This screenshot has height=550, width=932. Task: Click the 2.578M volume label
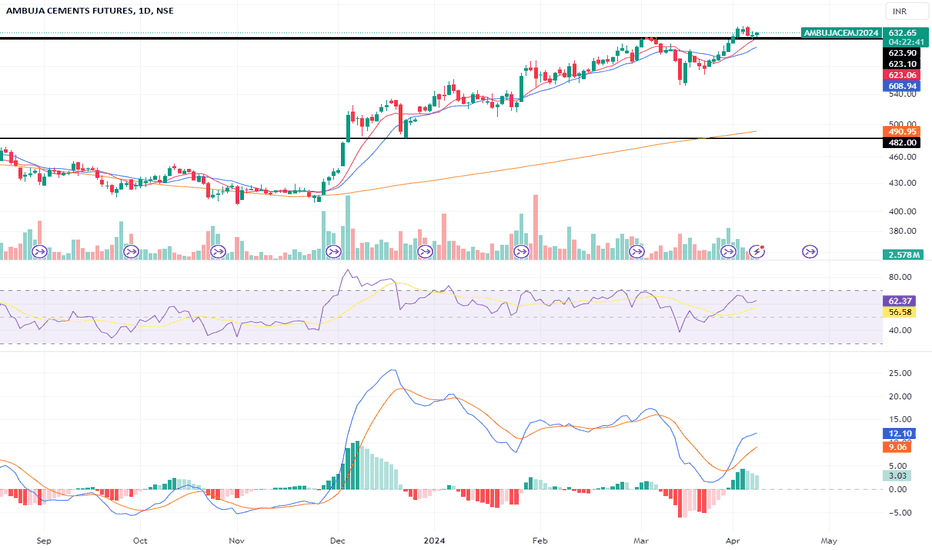pyautogui.click(x=903, y=254)
